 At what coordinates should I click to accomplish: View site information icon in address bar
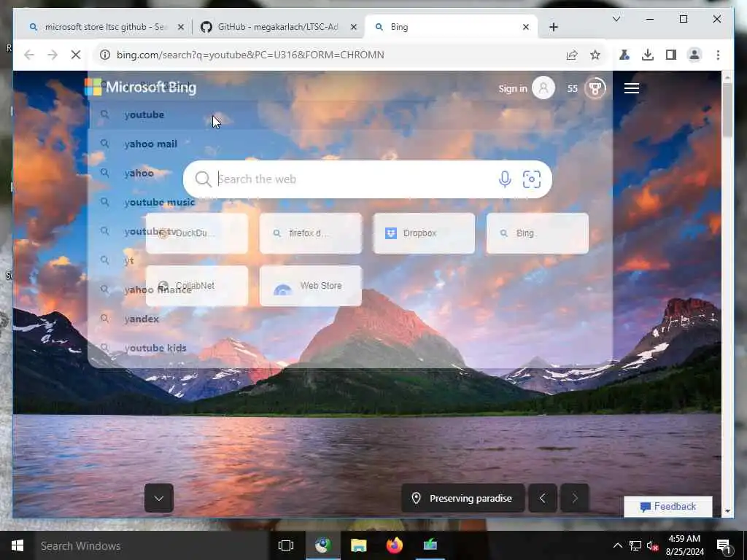tap(105, 55)
